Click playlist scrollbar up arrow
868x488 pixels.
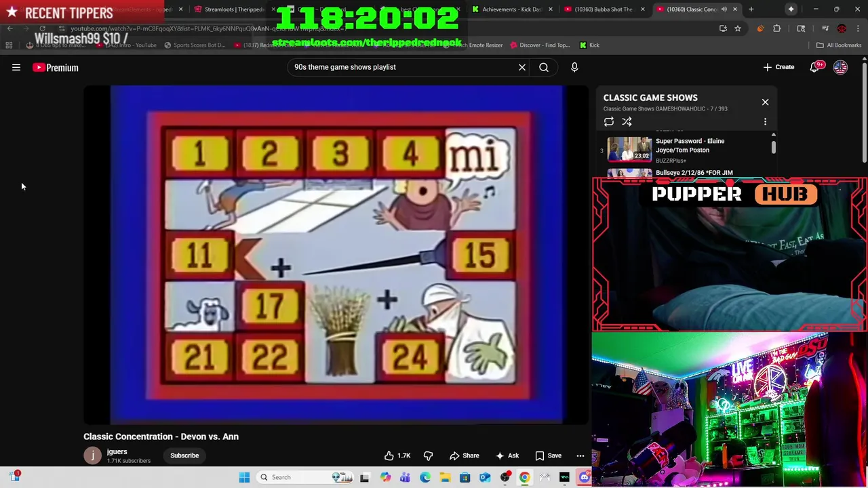(774, 135)
